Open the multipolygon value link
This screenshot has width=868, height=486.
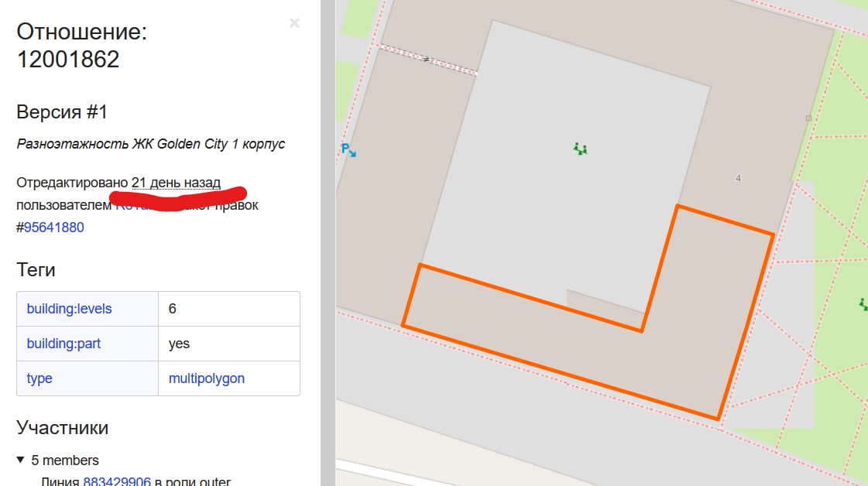[x=207, y=378]
